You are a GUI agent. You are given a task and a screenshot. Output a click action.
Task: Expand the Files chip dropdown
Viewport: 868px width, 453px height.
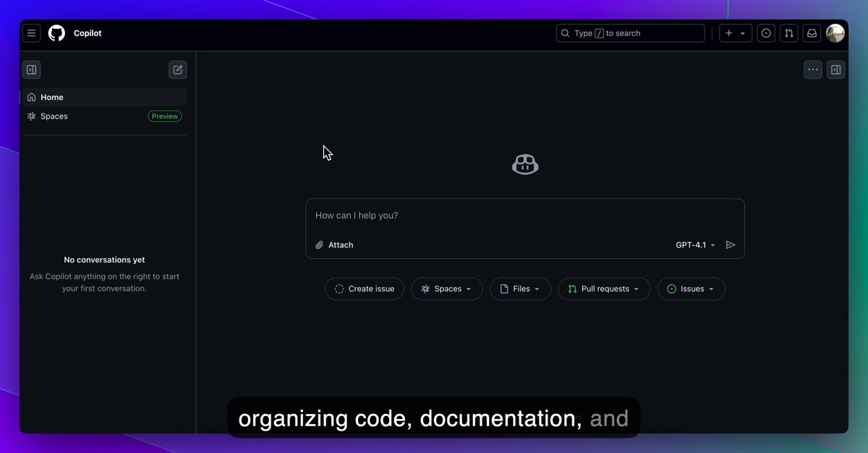point(521,289)
